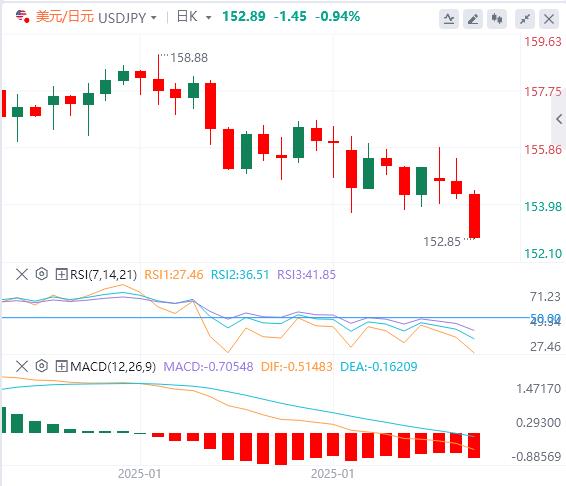Expand the RSI panel with plus icon
This screenshot has height=486, width=566.
[x=61, y=274]
